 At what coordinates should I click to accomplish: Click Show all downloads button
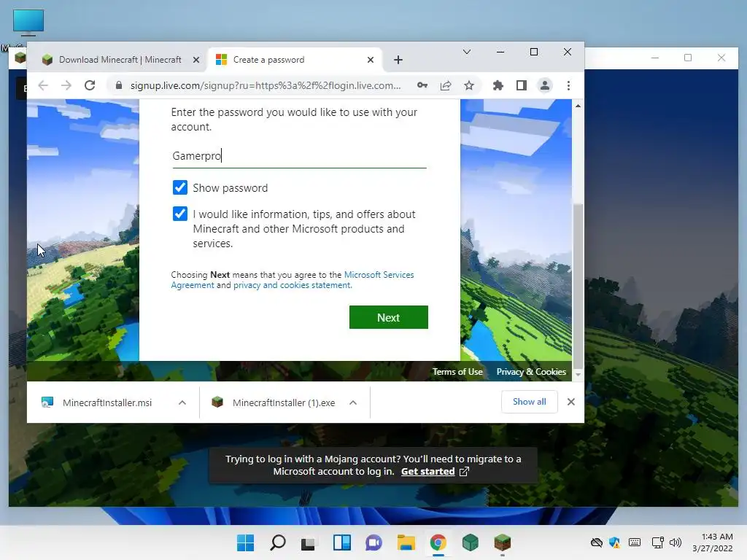530,402
